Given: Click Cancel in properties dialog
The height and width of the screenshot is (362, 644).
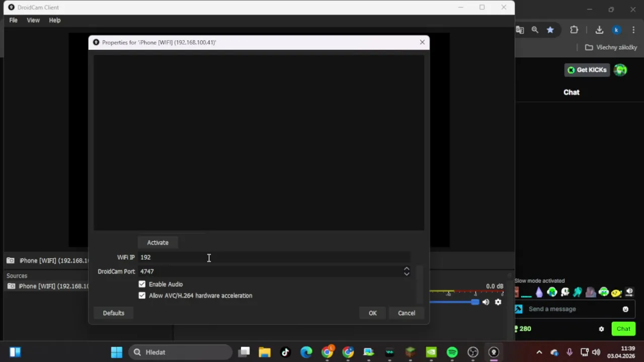Looking at the screenshot, I should pos(407,313).
